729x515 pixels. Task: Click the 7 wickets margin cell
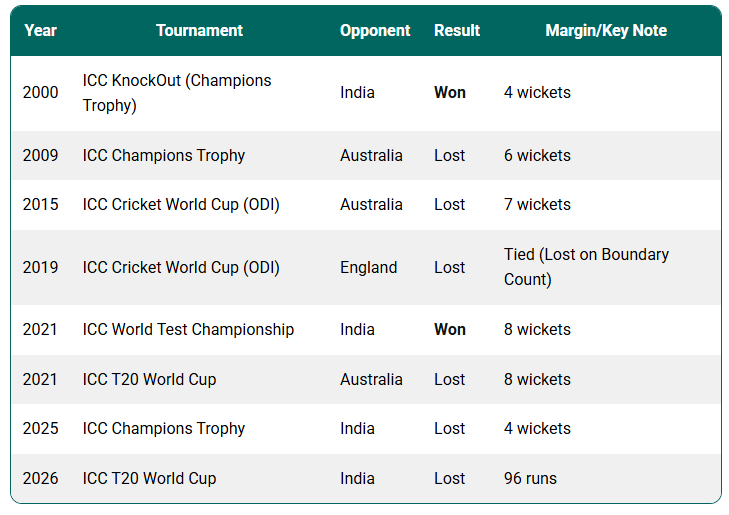click(x=537, y=205)
